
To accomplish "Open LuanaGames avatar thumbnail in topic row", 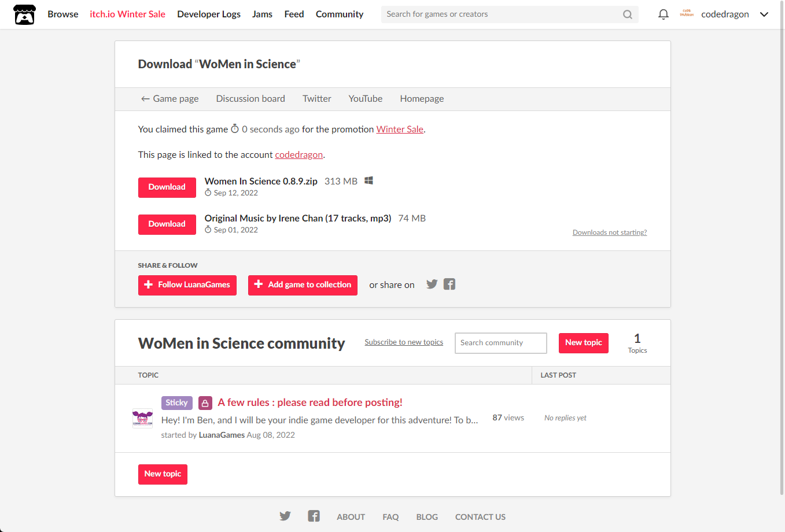I will pos(142,418).
